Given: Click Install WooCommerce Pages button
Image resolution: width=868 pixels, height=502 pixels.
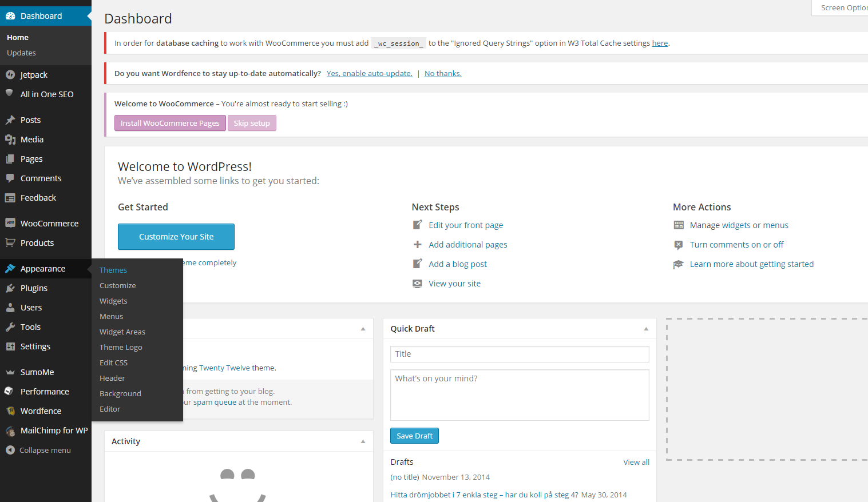Looking at the screenshot, I should click(x=170, y=123).
